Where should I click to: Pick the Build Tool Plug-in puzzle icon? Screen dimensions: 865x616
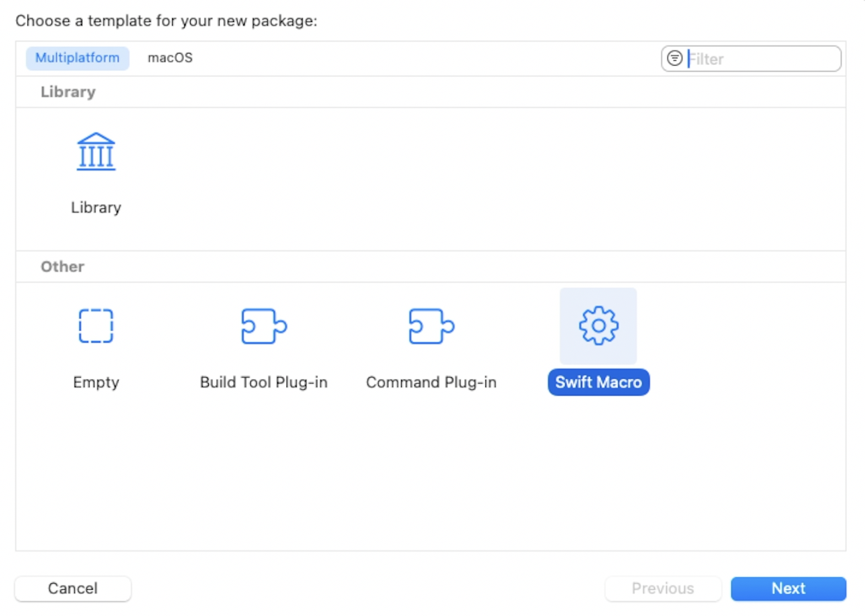(264, 326)
